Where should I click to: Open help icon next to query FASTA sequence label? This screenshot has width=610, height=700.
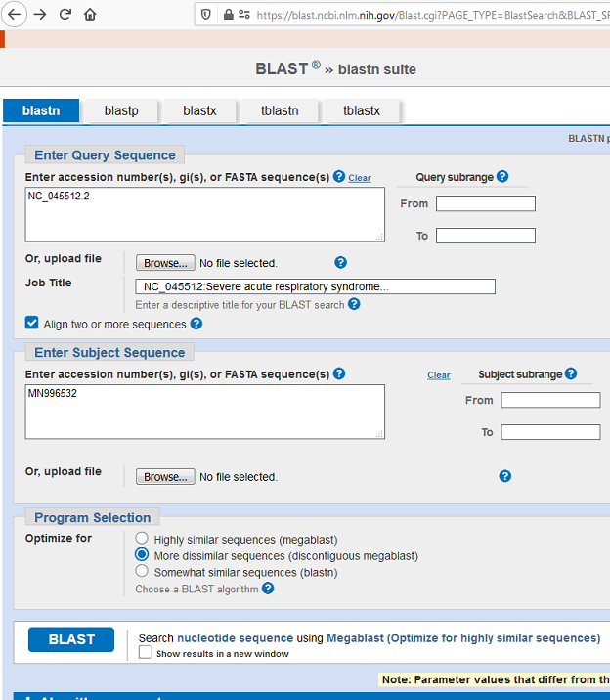339,177
